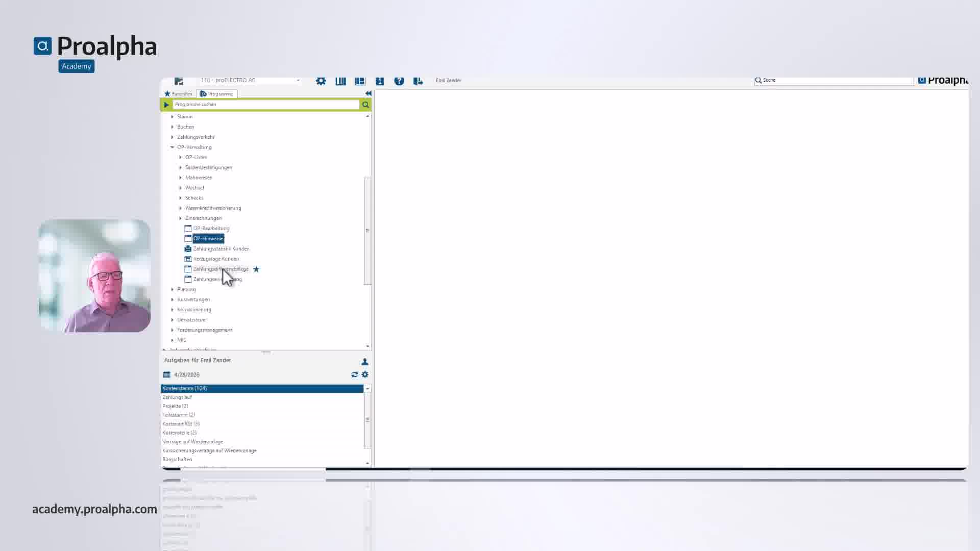The width and height of the screenshot is (980, 551).
Task: Click the Programme suchen input field
Action: click(266, 105)
